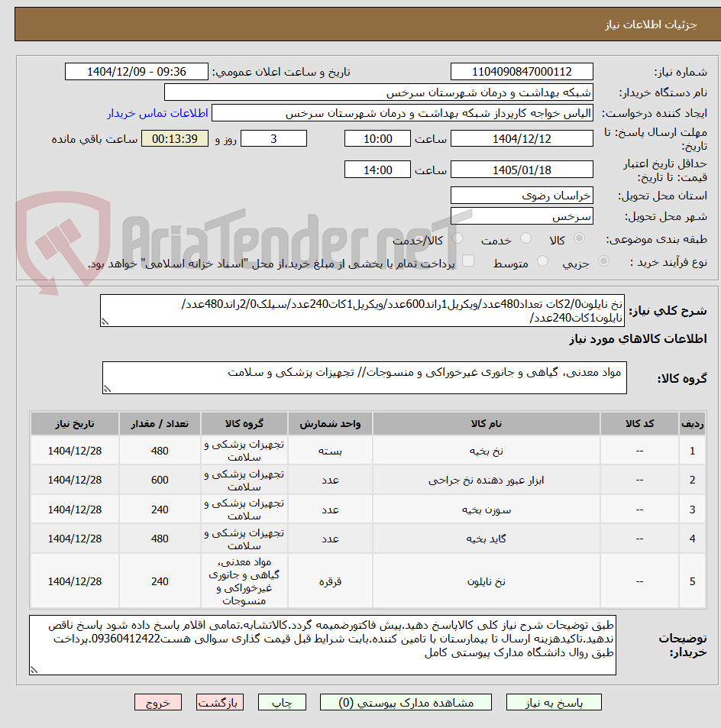Click the تاریخ نیاز column header
The image size is (721, 728).
[x=75, y=423]
